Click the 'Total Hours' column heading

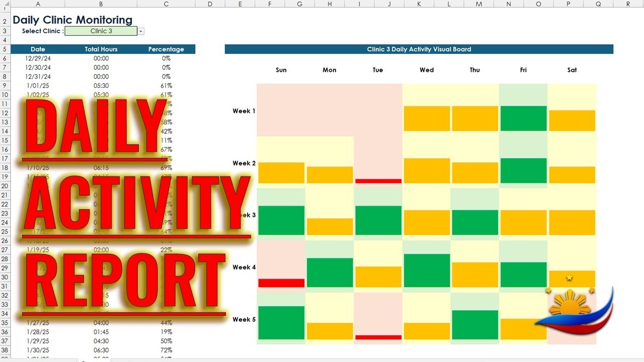tap(101, 49)
